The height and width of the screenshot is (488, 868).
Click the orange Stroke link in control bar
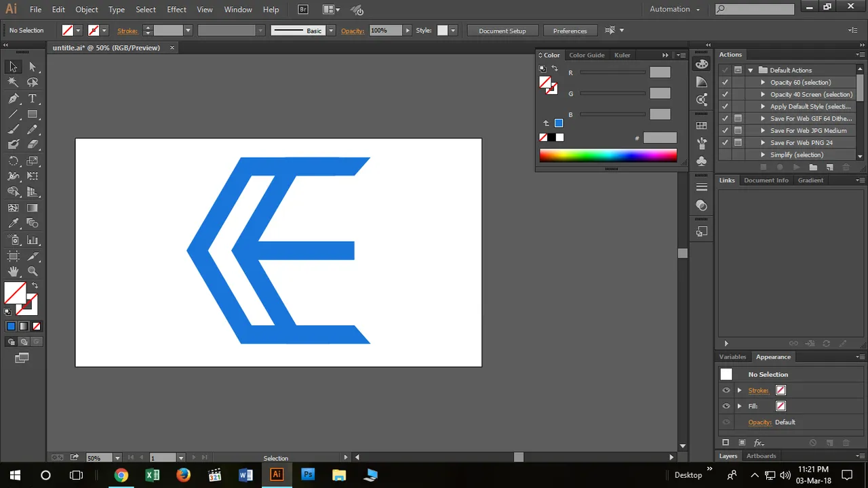tap(127, 30)
